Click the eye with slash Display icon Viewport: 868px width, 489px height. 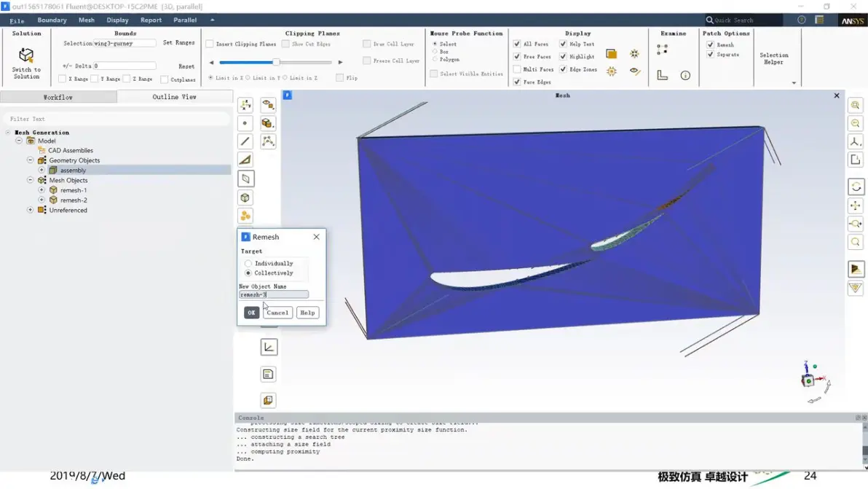coord(634,71)
